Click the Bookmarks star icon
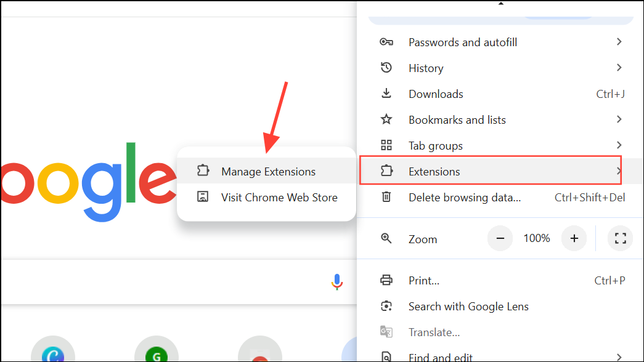The height and width of the screenshot is (362, 644). tap(386, 119)
